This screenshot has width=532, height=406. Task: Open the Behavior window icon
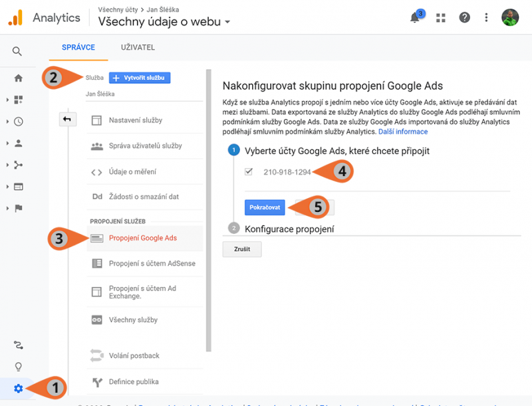pyautogui.click(x=19, y=187)
